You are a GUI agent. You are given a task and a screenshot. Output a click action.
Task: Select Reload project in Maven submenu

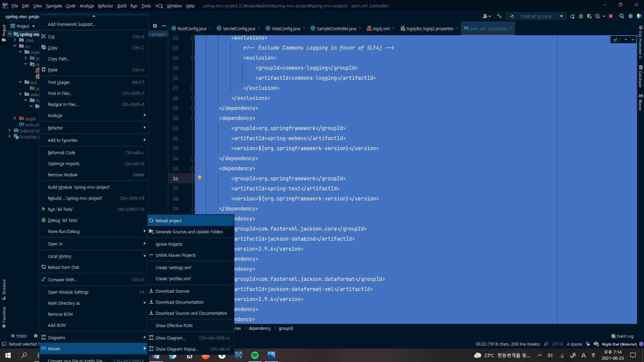(168, 221)
